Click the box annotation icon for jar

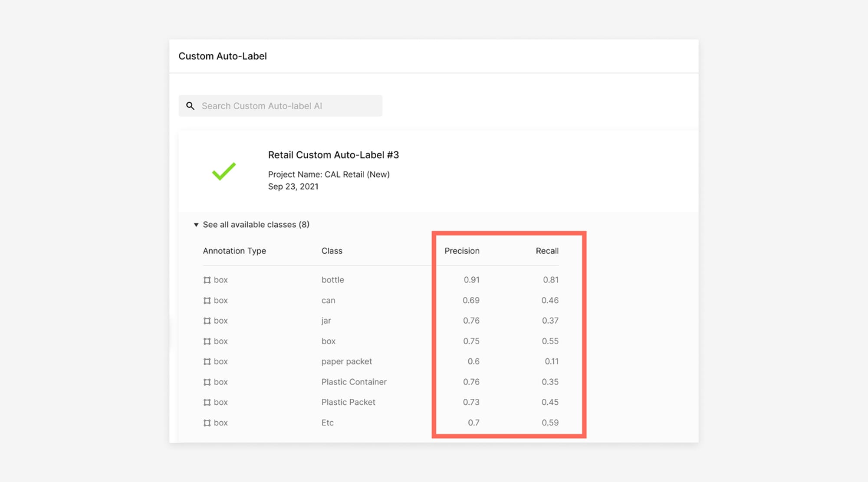coord(207,321)
